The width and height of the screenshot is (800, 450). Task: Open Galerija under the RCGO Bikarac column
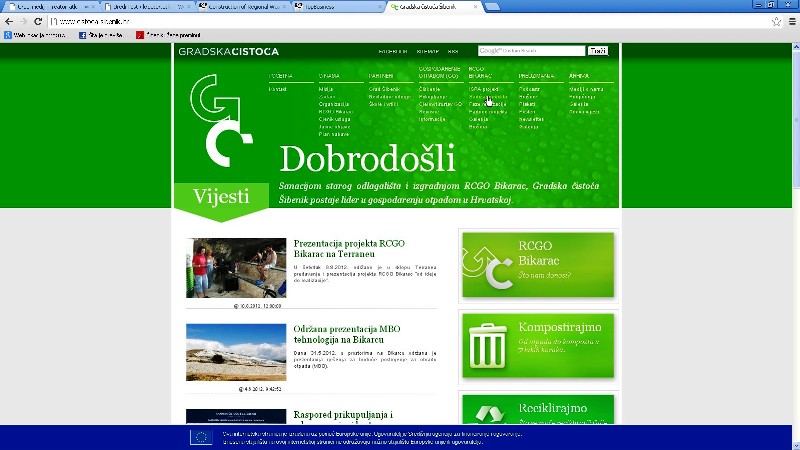coord(479,119)
